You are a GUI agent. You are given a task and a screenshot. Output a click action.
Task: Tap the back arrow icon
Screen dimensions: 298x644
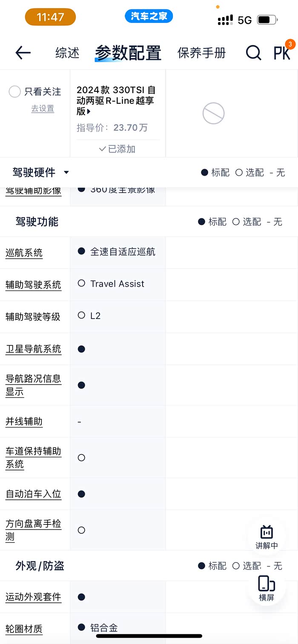point(23,53)
